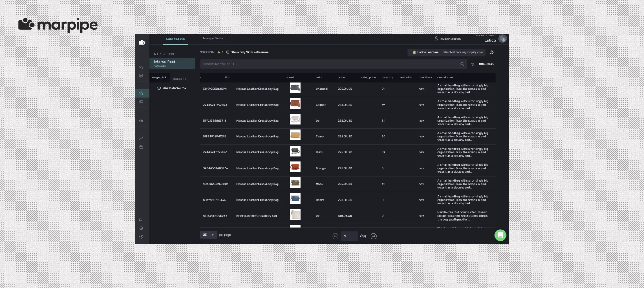Click the person icon beside Invite Members
The image size is (644, 288).
436,38
